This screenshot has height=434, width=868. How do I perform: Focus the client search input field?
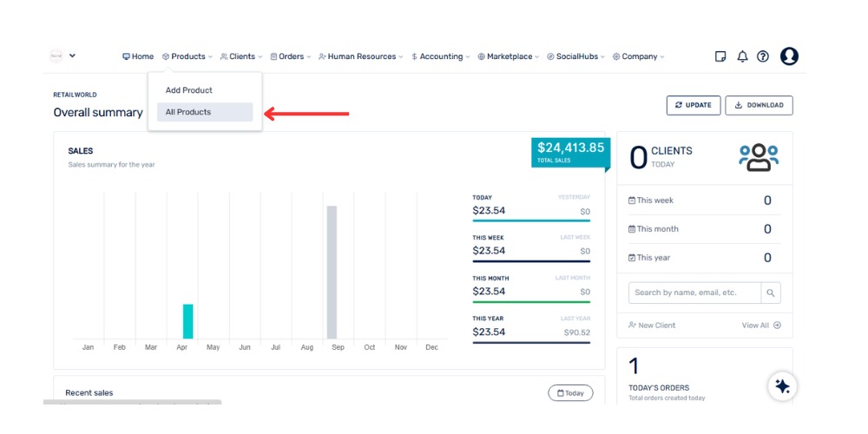[694, 293]
